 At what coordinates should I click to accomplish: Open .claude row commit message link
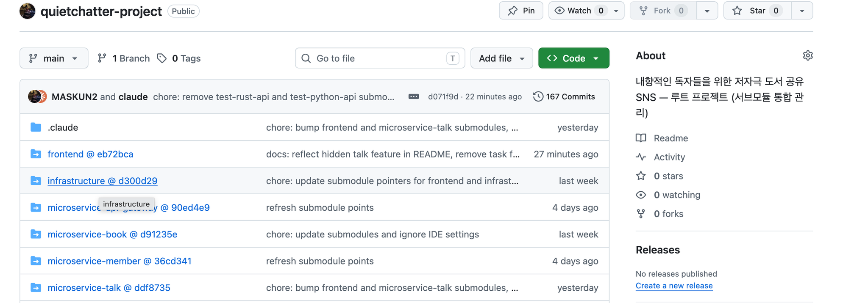[x=392, y=127]
